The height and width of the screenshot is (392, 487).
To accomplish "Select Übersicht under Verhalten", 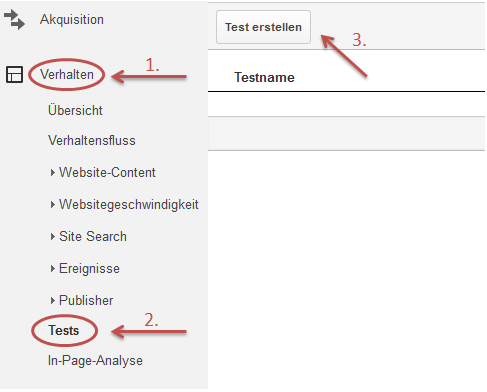I will [75, 110].
